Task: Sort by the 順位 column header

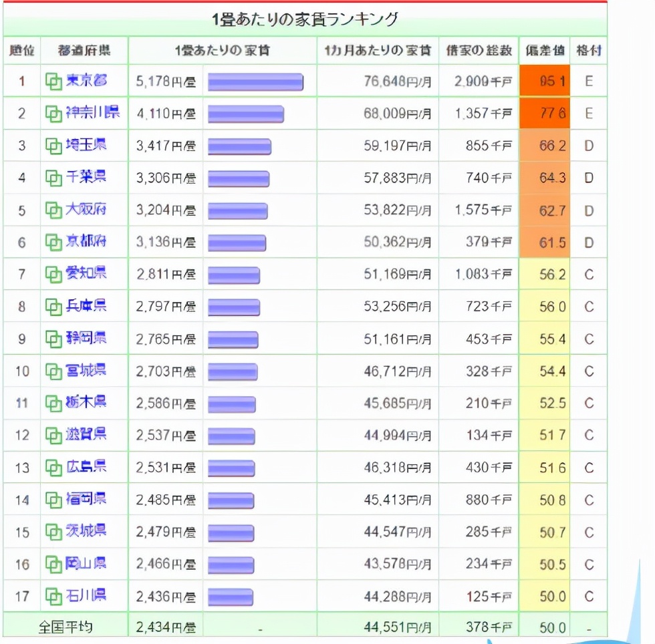Action: 21,51
